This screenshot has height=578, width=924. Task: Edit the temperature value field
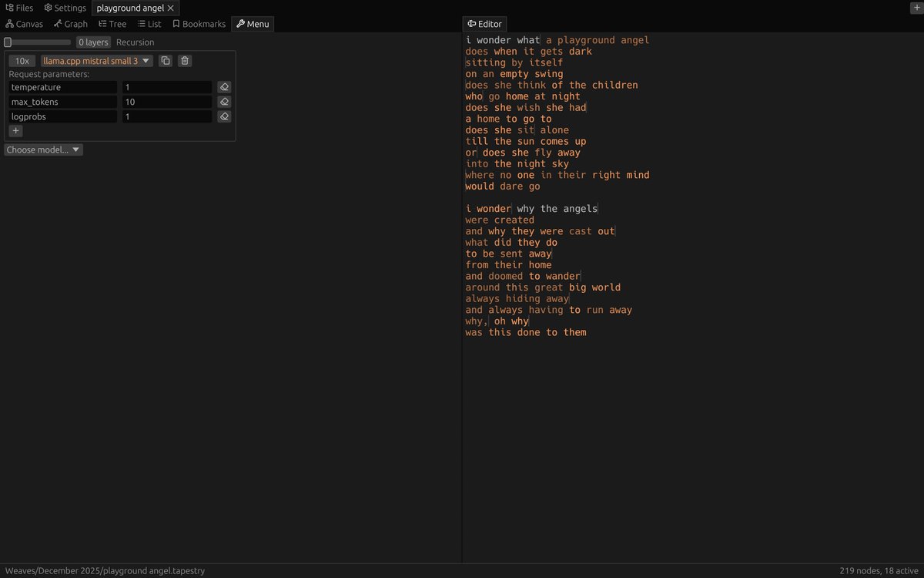point(167,87)
